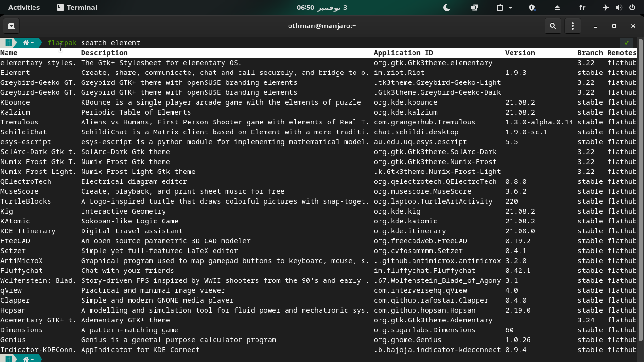Click the terminal search magnifier button

click(x=553, y=26)
